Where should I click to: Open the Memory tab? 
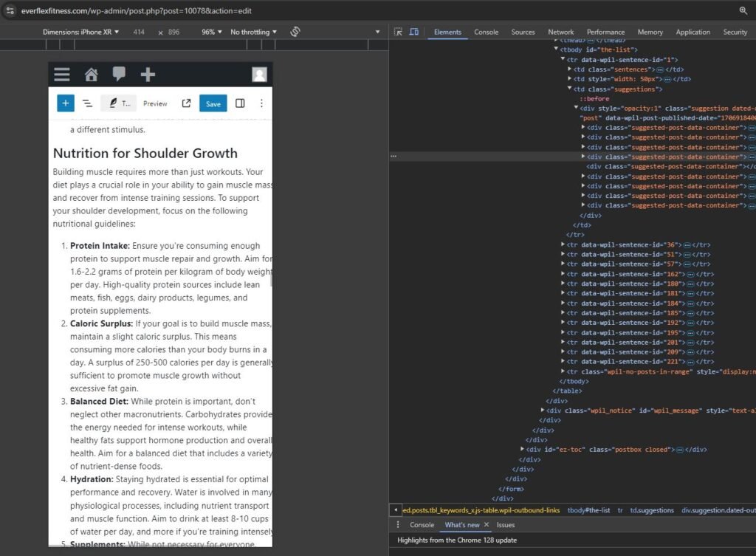650,32
